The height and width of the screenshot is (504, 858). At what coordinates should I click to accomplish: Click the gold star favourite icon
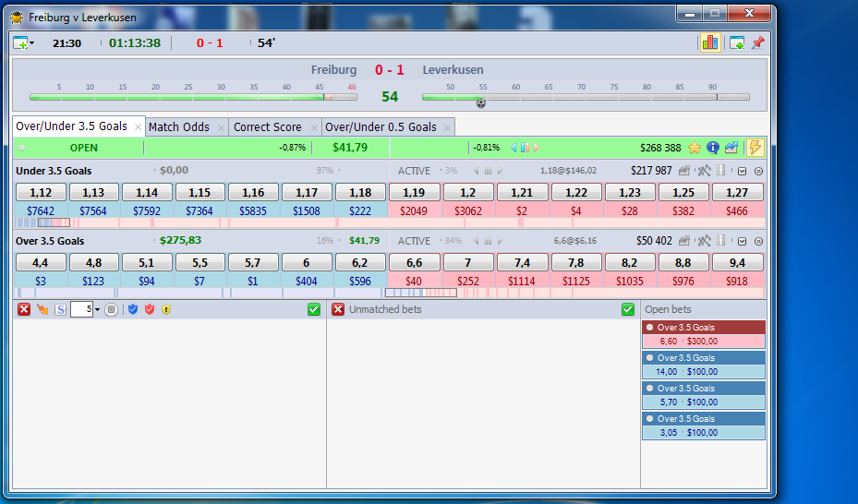[x=695, y=148]
